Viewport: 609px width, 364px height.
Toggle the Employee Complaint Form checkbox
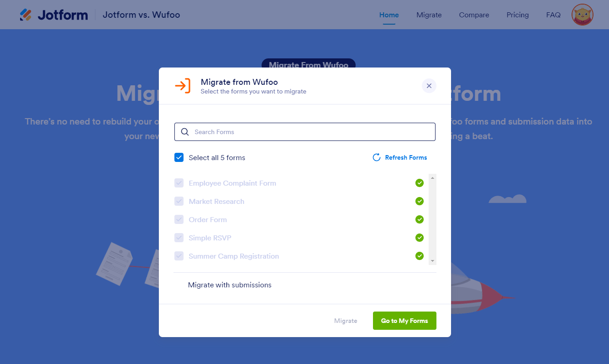pyautogui.click(x=179, y=183)
